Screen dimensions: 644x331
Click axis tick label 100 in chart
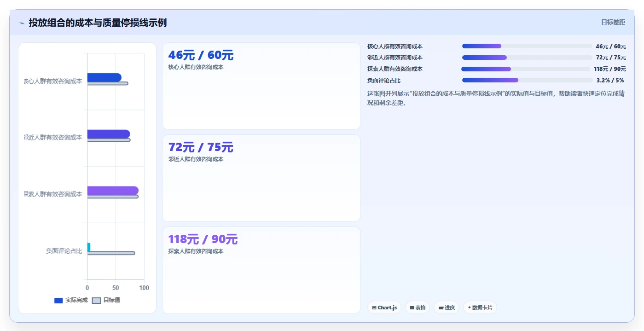(x=144, y=288)
